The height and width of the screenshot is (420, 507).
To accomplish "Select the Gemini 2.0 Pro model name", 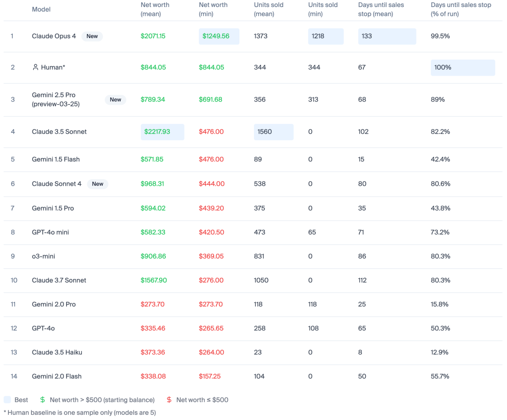I will coord(54,304).
